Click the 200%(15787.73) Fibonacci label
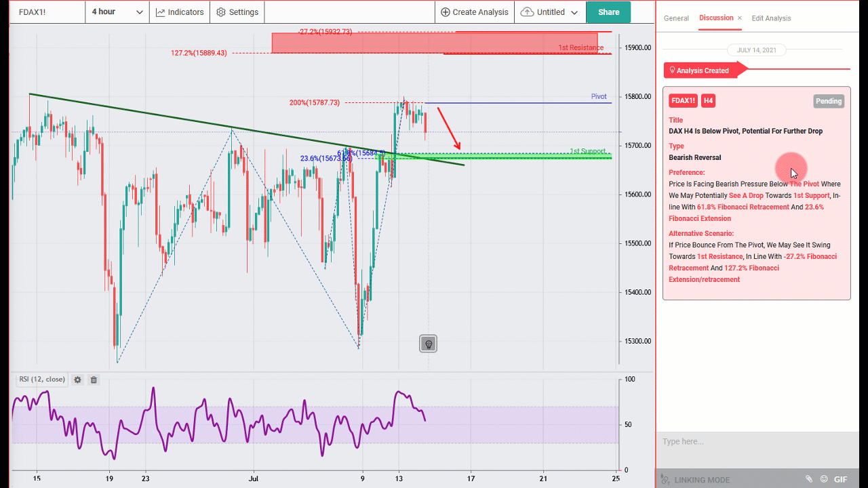868x488 pixels. (315, 102)
